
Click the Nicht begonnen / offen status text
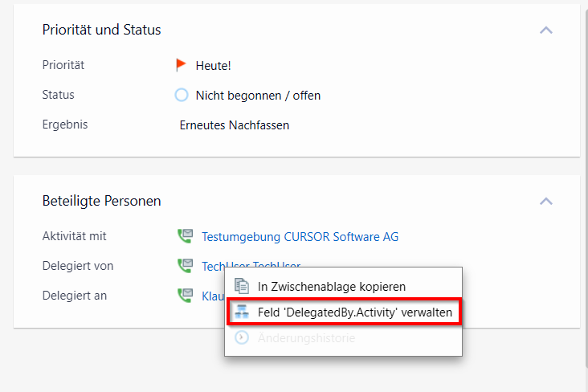pyautogui.click(x=258, y=96)
